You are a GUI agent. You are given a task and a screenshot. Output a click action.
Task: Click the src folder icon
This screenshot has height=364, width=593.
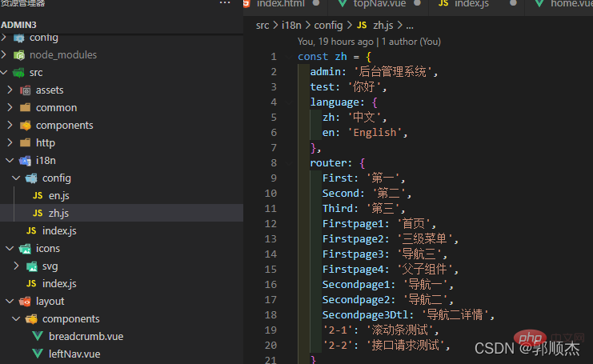click(18, 73)
